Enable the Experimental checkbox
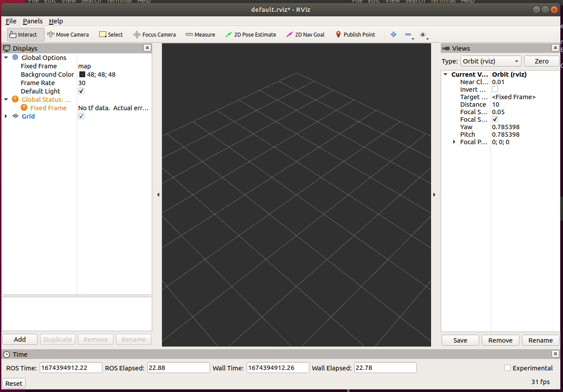Image resolution: width=563 pixels, height=392 pixels. point(507,368)
